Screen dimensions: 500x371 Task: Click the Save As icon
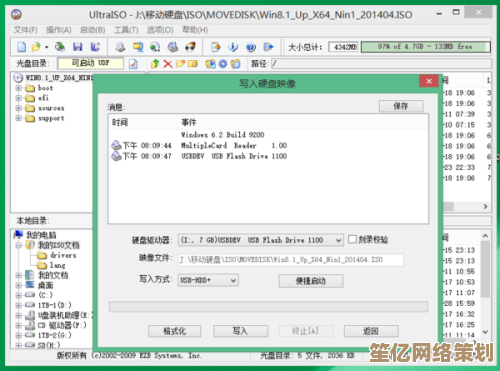coord(95,47)
